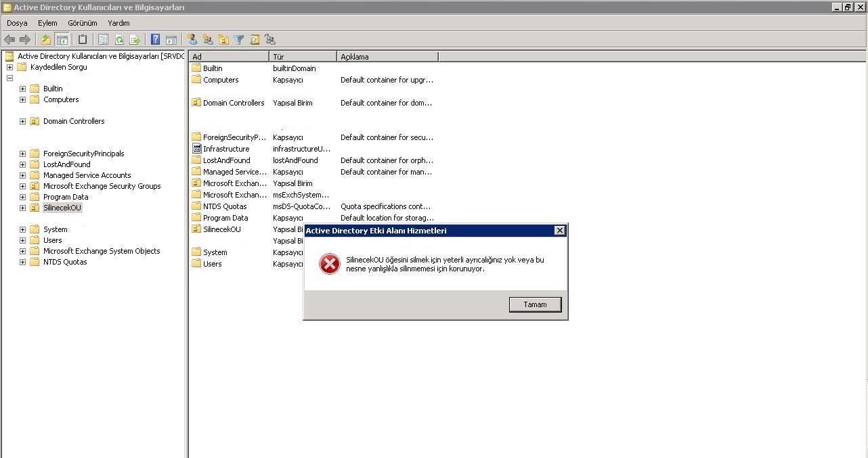The width and height of the screenshot is (868, 458).
Task: Toggle the show/hide console tree icon
Action: tap(62, 40)
